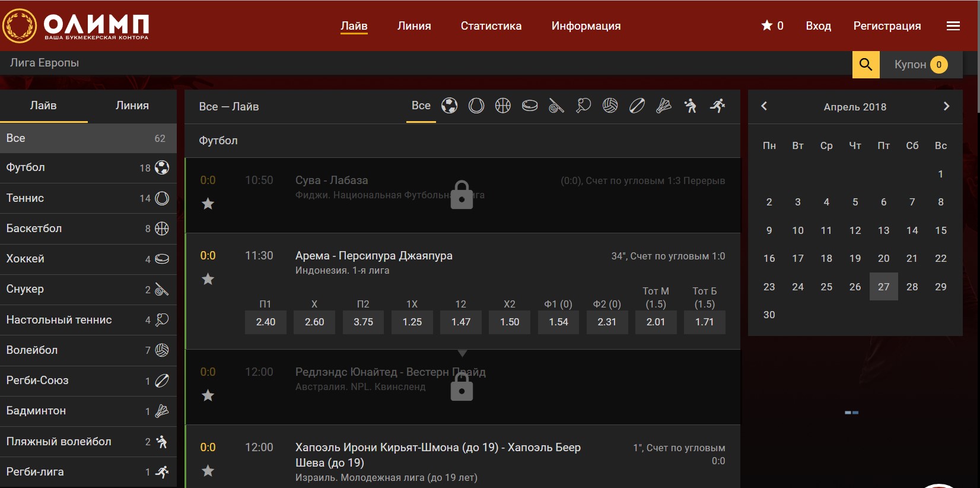Open the Olimp logo home link
This screenshot has height=488, width=980.
pyautogui.click(x=76, y=26)
